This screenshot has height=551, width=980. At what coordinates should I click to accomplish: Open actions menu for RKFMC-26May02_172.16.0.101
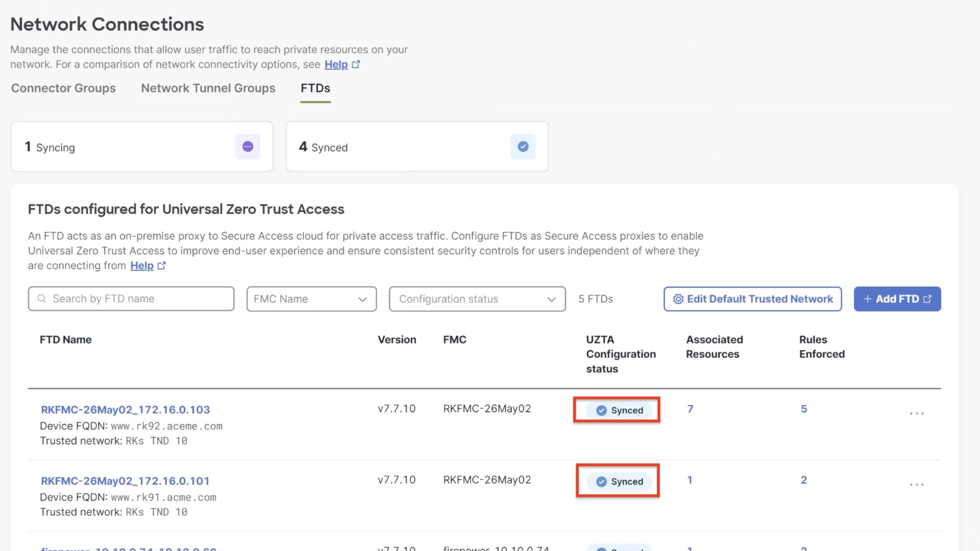916,484
